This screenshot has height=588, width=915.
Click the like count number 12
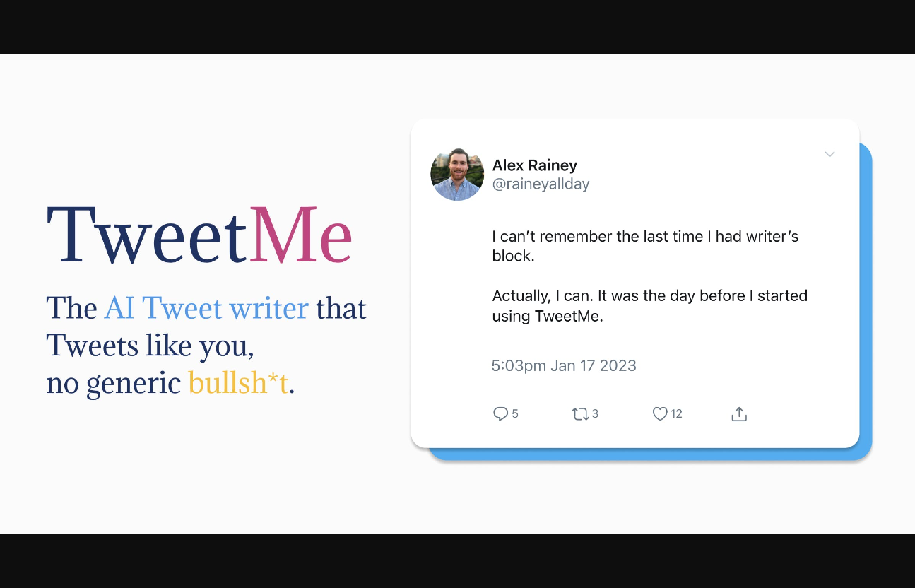pyautogui.click(x=677, y=414)
